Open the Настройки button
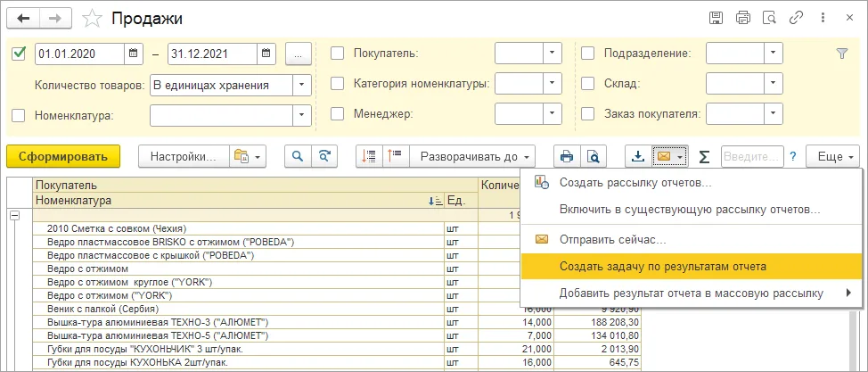 184,156
